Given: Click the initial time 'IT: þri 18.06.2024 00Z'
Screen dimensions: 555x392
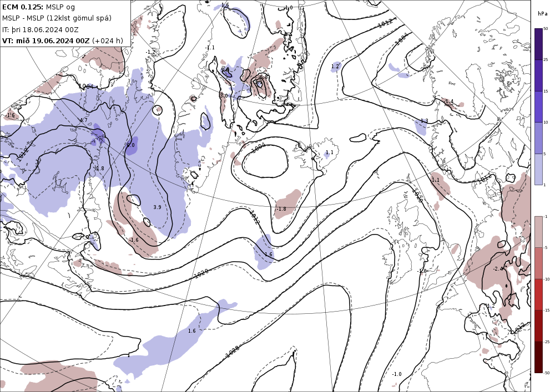Looking at the screenshot, I should (41, 29).
